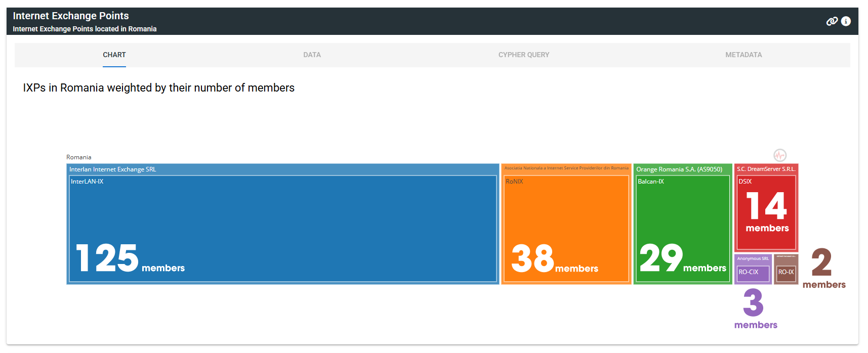Viewport: 868px width, 353px height.
Task: Select the RoNIX orange block
Action: (x=566, y=229)
